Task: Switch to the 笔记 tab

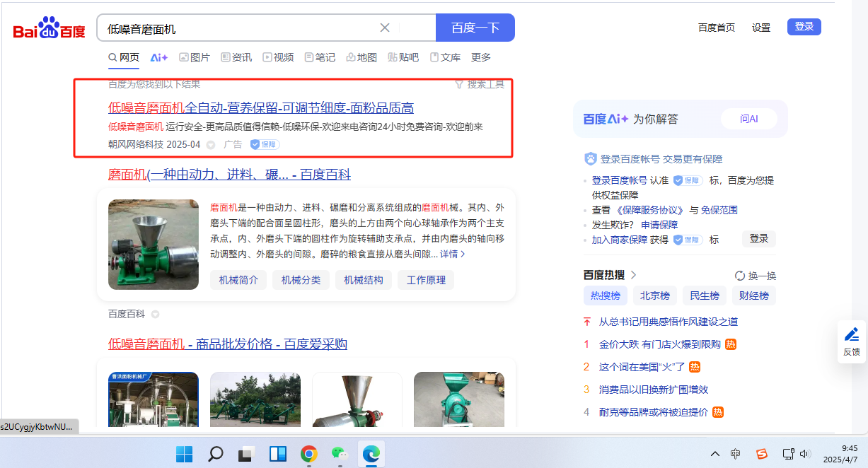Action: click(320, 57)
